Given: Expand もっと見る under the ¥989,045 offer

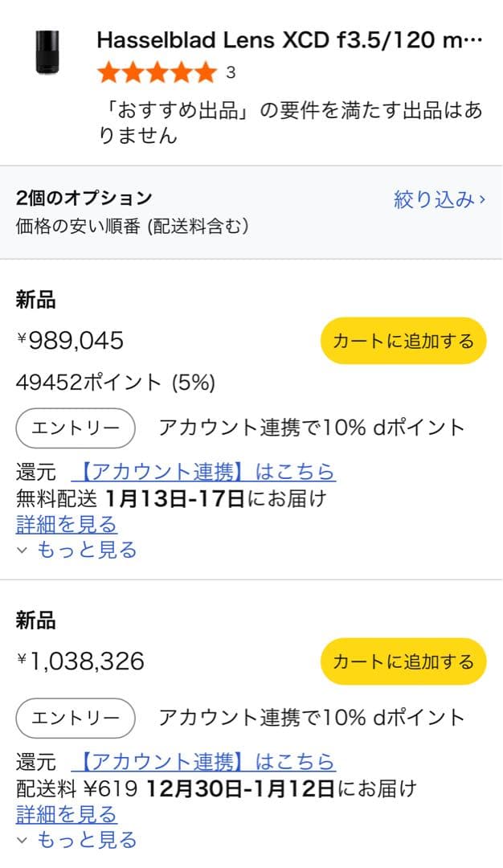Looking at the screenshot, I should [77, 550].
